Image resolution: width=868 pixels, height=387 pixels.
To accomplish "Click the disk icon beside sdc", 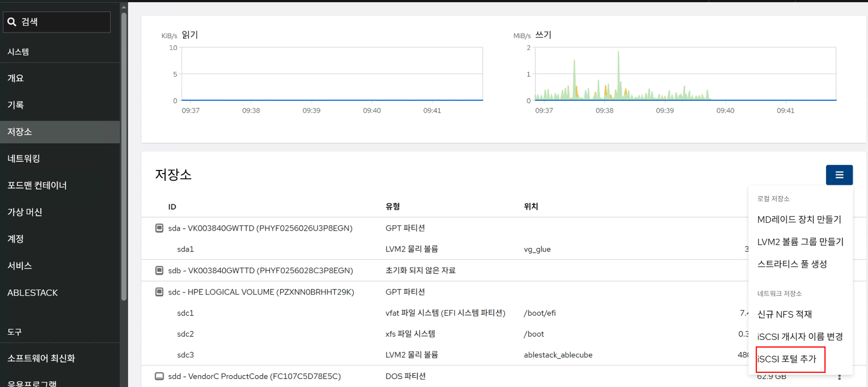I will pyautogui.click(x=159, y=292).
